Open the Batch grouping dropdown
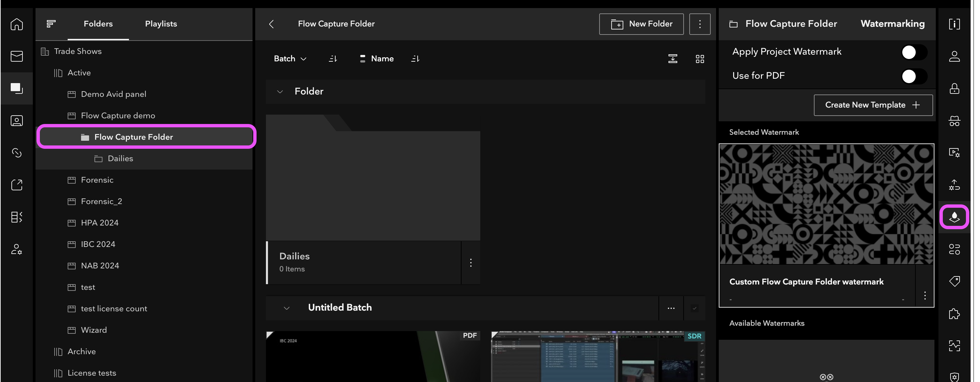 (x=290, y=59)
